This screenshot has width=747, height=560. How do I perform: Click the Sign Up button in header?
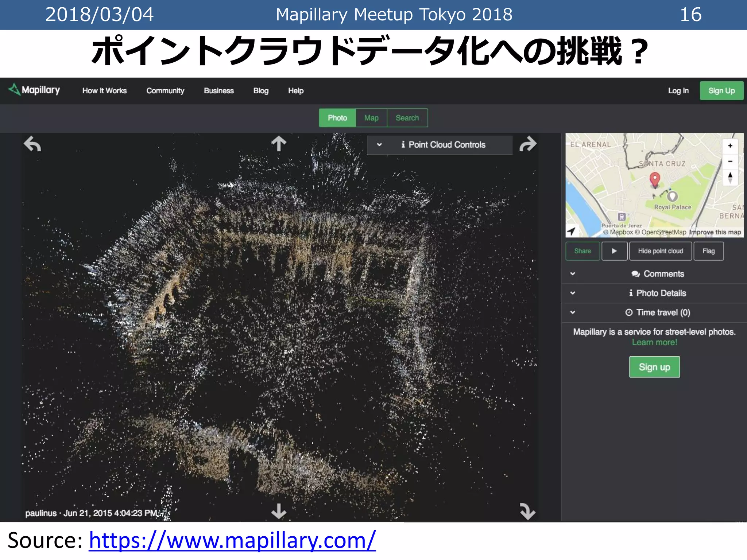[721, 91]
